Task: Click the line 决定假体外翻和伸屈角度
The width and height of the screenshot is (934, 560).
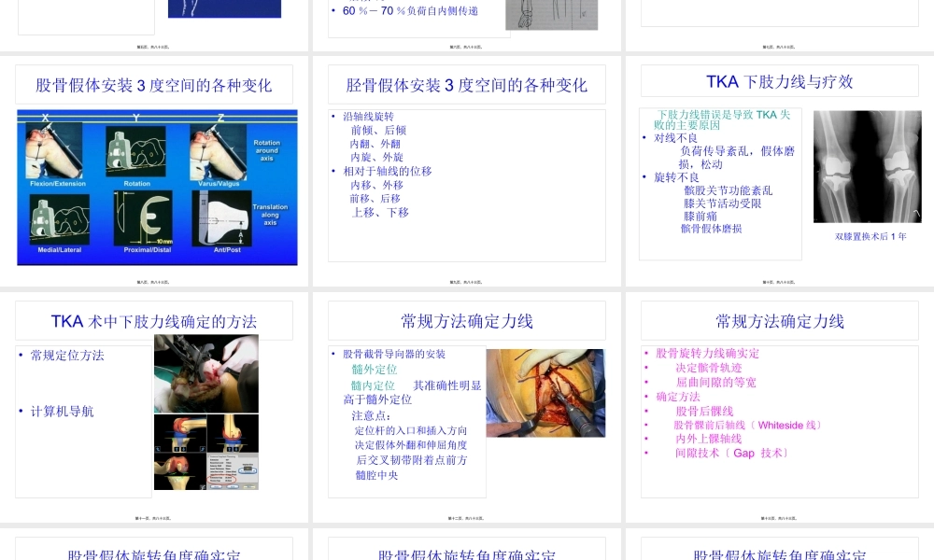Action: [x=410, y=445]
